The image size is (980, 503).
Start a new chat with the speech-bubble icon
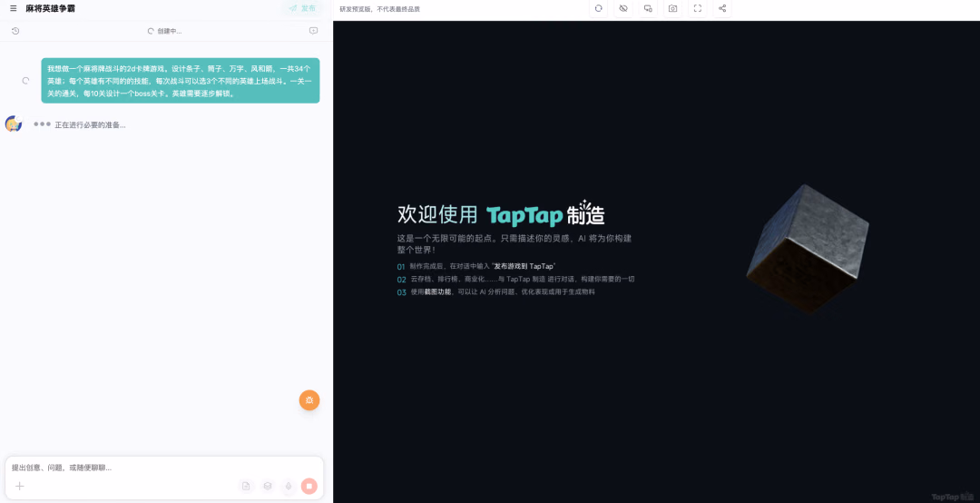pos(313,31)
